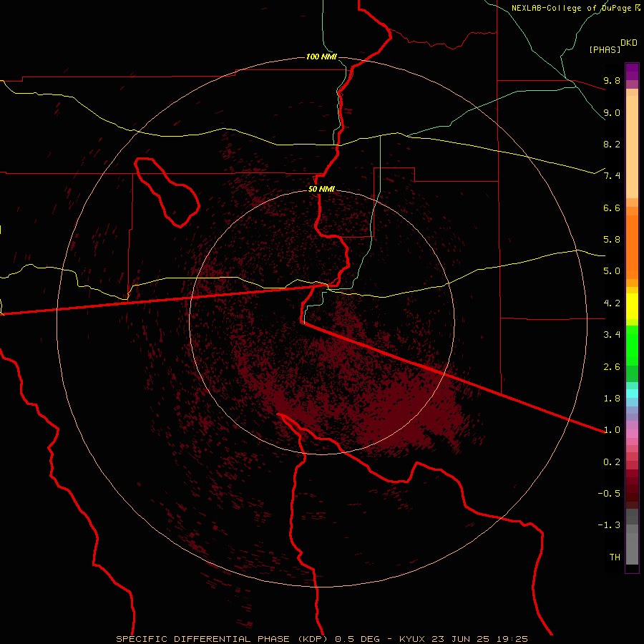
Task: Pick the gray band at the color bar bottom
Action: pyautogui.click(x=632, y=549)
